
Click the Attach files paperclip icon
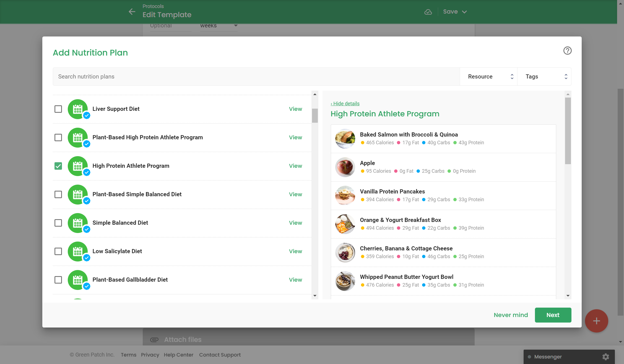154,340
